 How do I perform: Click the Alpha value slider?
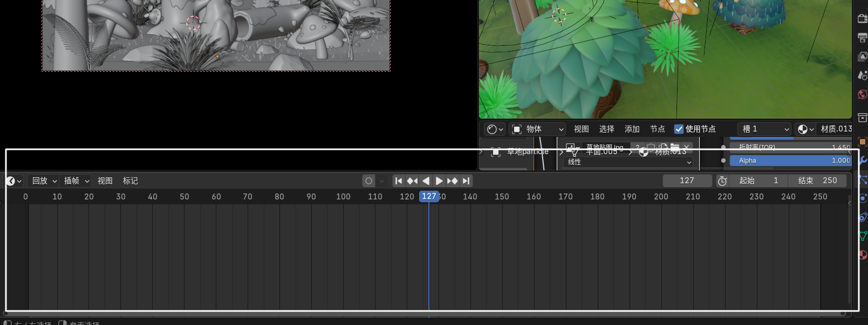[790, 161]
